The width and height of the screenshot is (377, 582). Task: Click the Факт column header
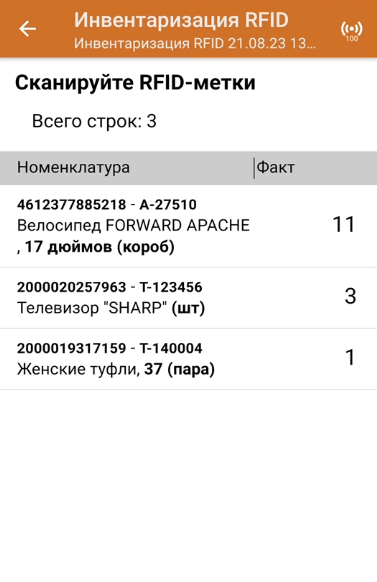pos(276,168)
